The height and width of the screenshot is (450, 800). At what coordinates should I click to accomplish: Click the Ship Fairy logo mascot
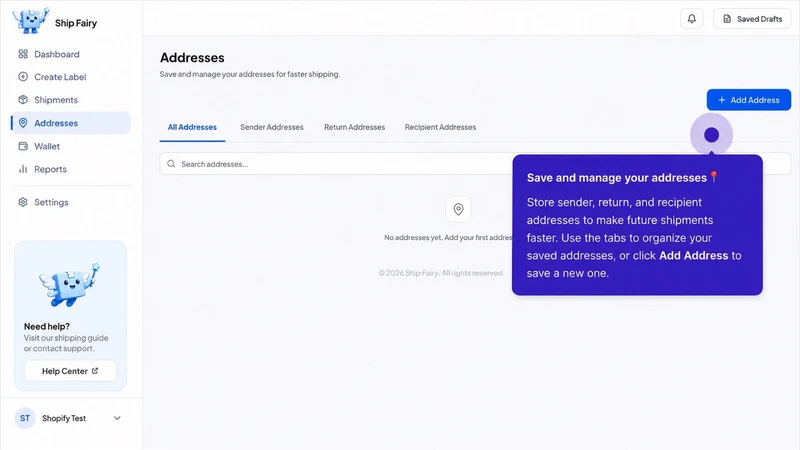tap(31, 20)
